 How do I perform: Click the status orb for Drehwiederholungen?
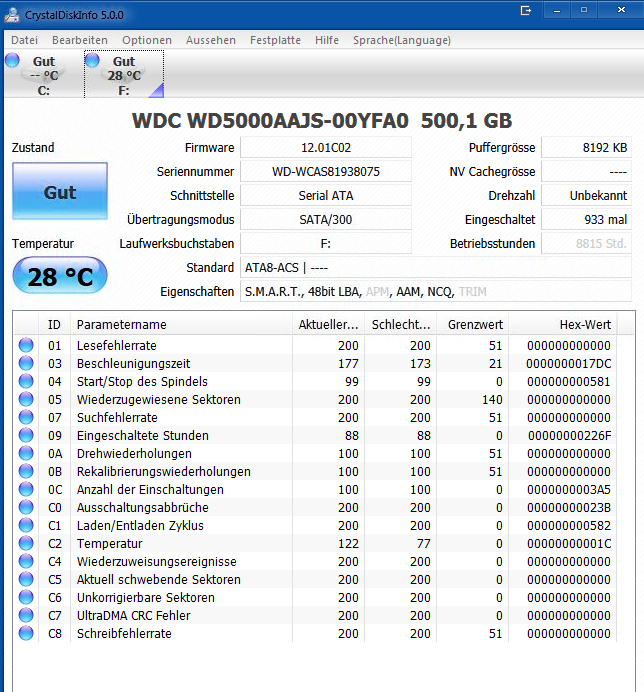click(26, 453)
